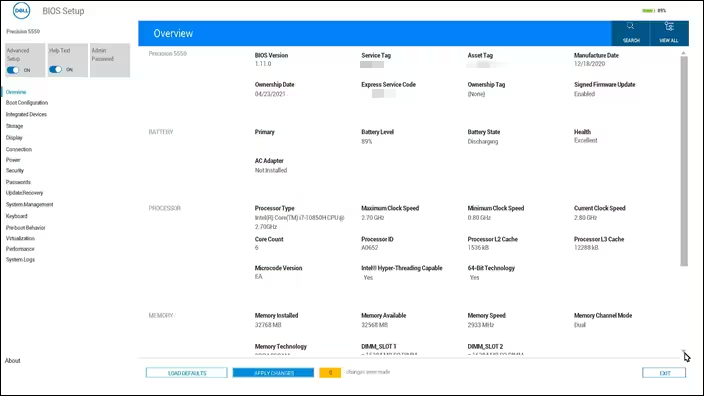Open the Storage section
704x396 pixels.
point(14,126)
